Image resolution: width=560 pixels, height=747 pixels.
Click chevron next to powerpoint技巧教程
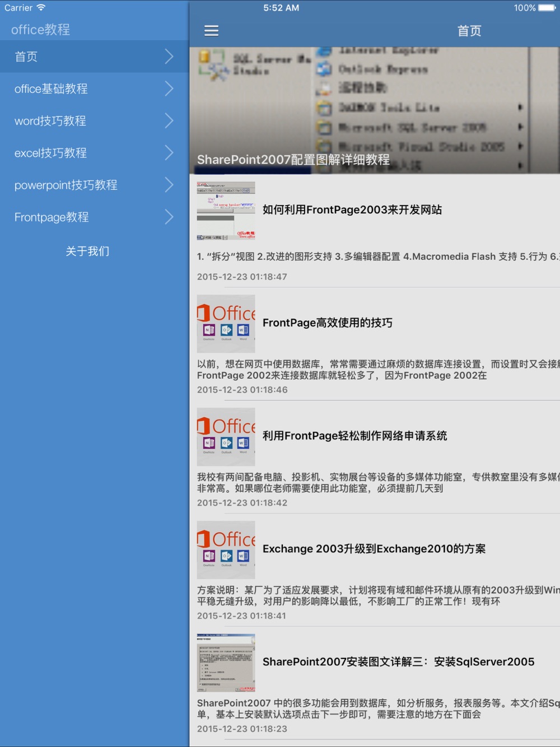tap(169, 185)
